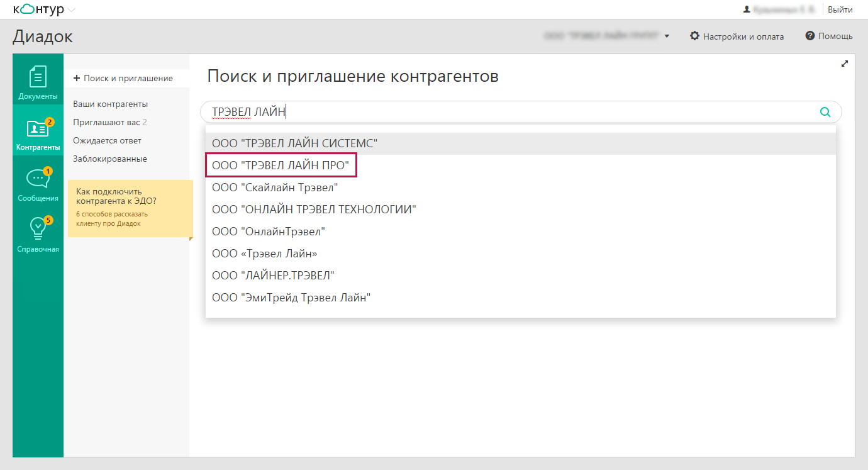Select ООО "ТРЭВЕЛ ЛАЙН ПРО" suggestion

tap(281, 165)
